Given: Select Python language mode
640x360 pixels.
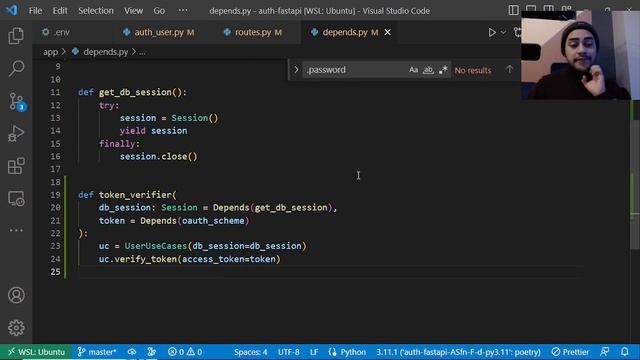Looking at the screenshot, I should [347, 352].
